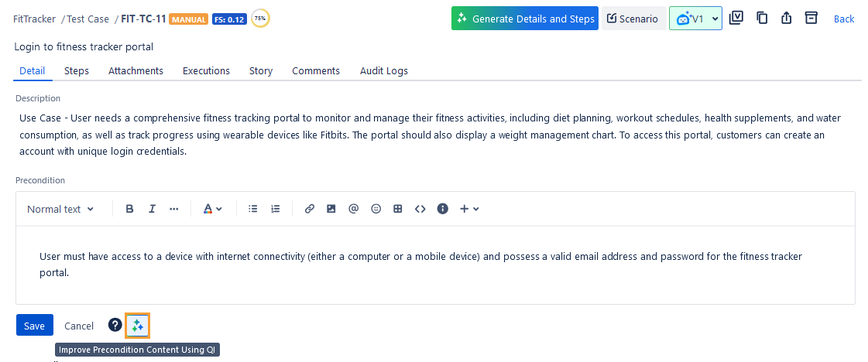Switch to the Steps tab

click(77, 70)
